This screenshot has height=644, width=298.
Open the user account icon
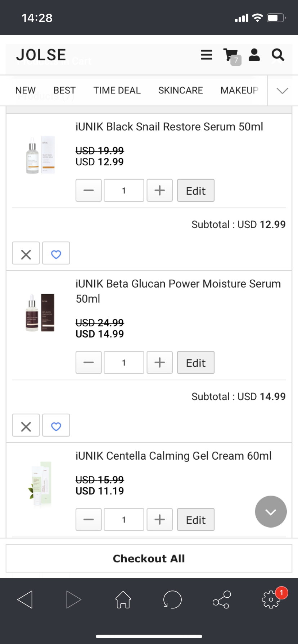254,55
